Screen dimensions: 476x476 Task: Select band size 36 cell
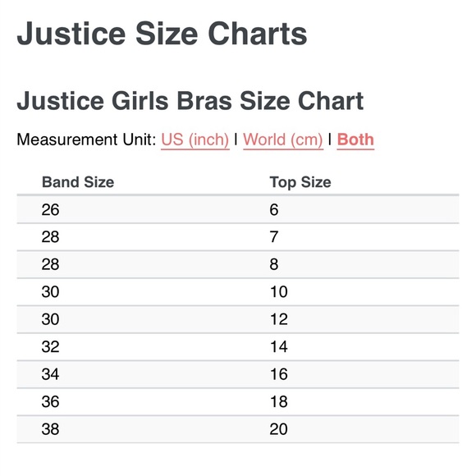(50, 401)
